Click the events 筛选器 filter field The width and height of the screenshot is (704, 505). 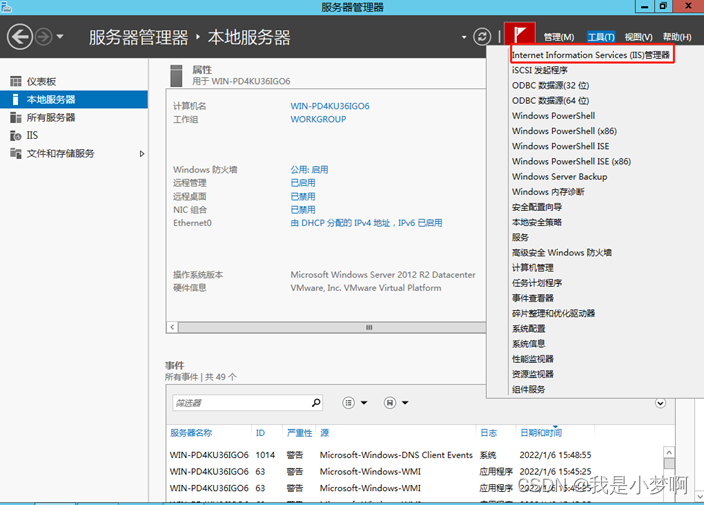pyautogui.click(x=247, y=403)
